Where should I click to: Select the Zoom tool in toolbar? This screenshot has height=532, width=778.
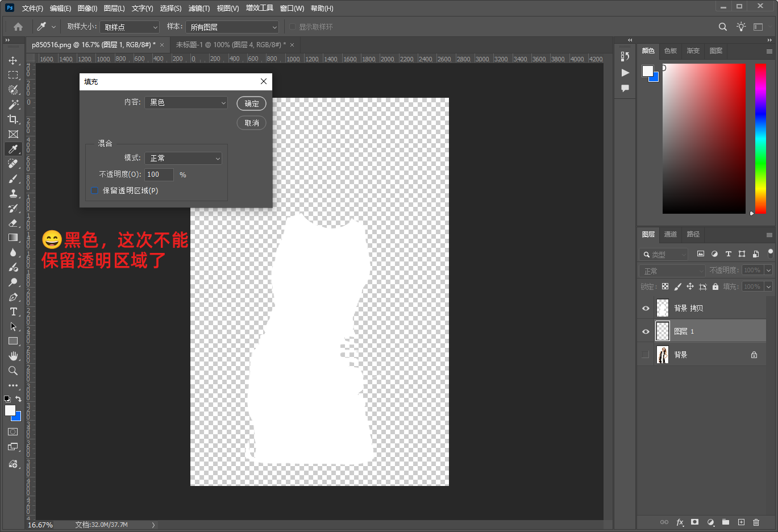[13, 371]
